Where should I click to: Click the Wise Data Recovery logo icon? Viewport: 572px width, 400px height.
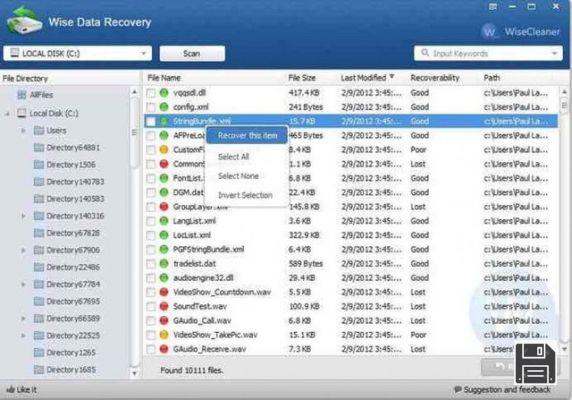(25, 21)
